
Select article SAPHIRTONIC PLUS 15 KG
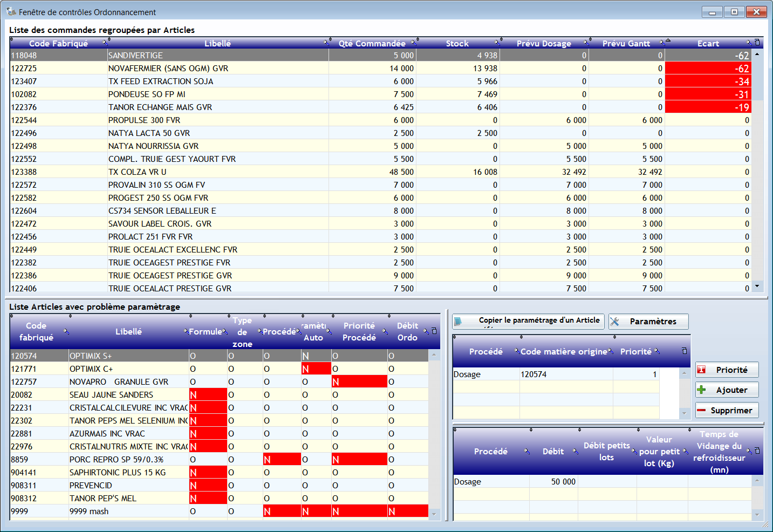[x=219, y=472]
